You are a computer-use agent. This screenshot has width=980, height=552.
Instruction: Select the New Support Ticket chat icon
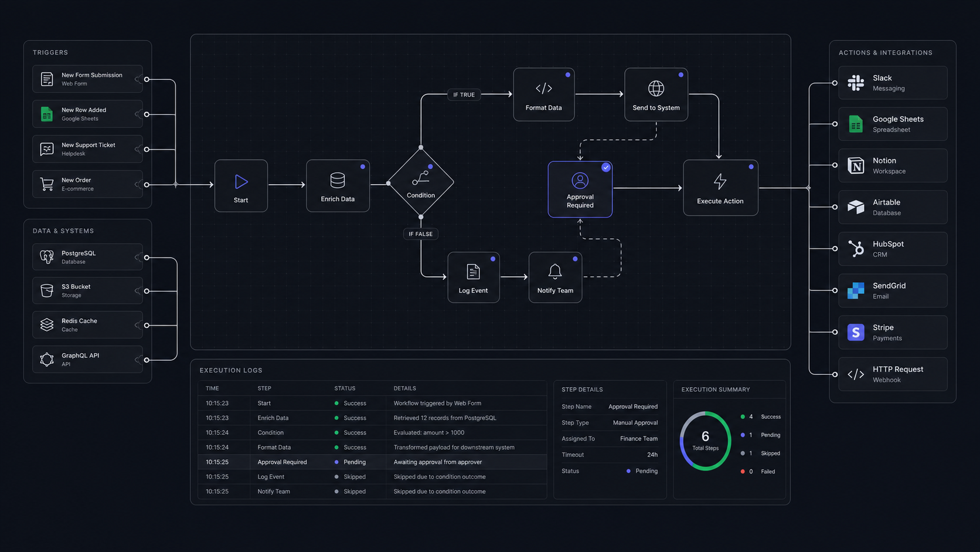click(47, 149)
